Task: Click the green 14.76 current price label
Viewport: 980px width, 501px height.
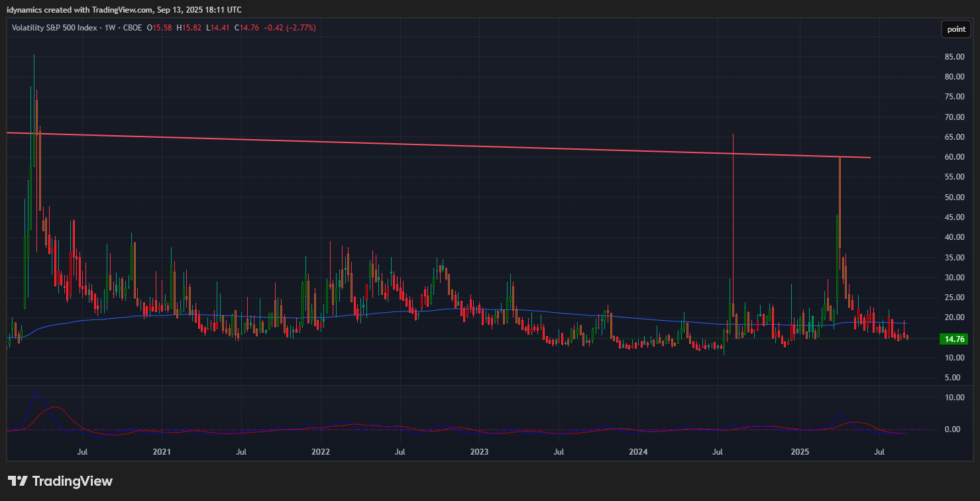Action: tap(953, 339)
